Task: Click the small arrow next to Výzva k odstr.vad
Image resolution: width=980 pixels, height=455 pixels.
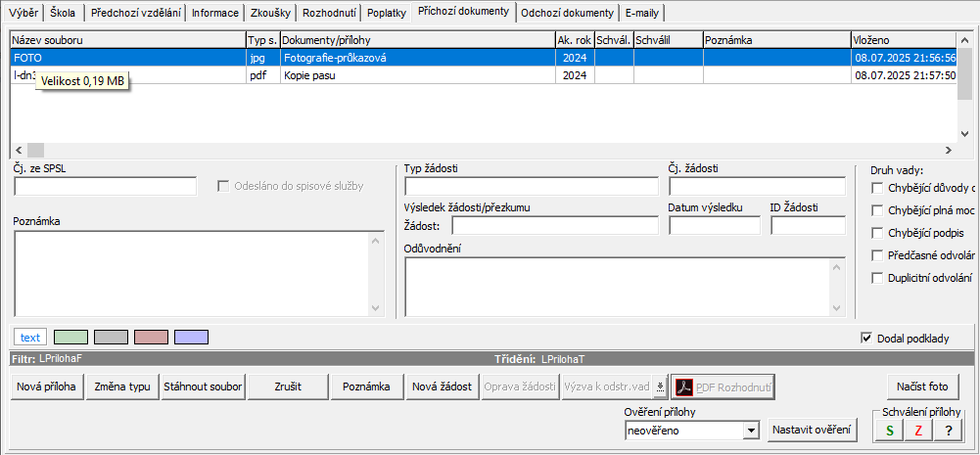Action: click(x=660, y=387)
